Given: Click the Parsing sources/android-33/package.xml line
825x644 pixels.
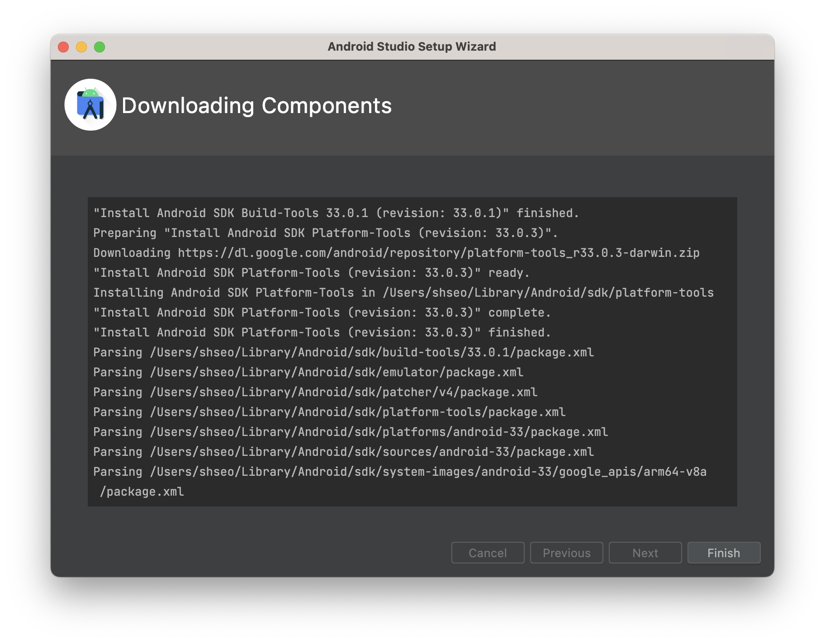Looking at the screenshot, I should pos(344,452).
